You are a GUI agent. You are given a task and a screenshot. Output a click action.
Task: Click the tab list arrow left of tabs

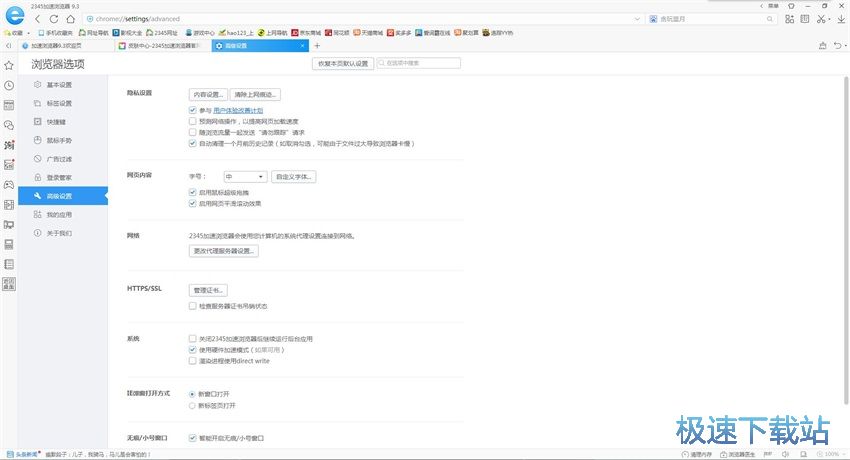(8, 46)
